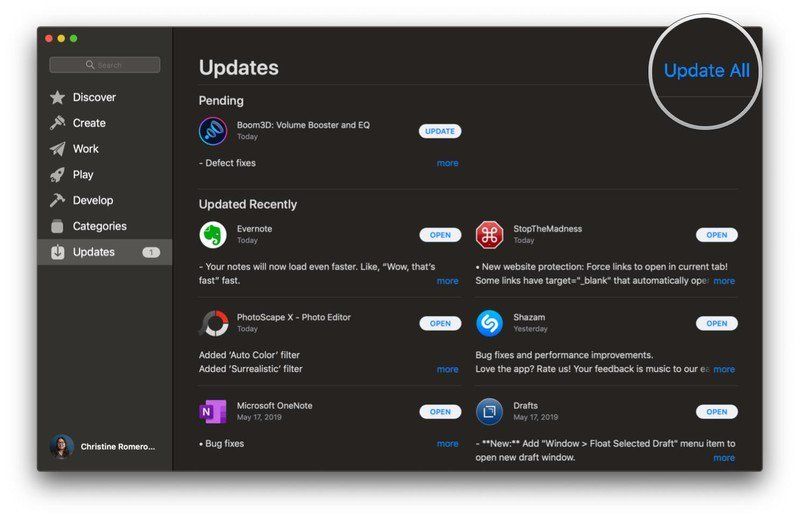Click the Develop hammer icon
800x520 pixels.
pyautogui.click(x=58, y=200)
